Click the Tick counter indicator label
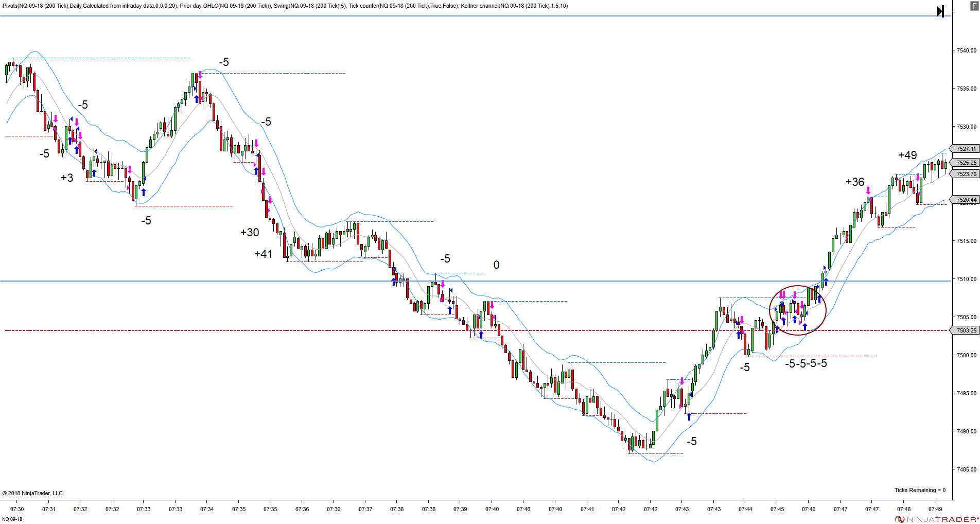 pos(403,6)
